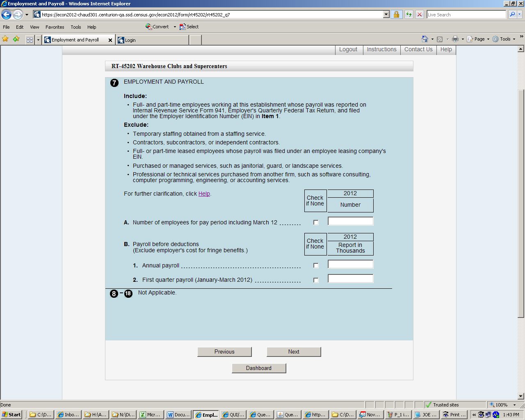525x420 pixels.
Task: Open the QUI taskbar browser window
Action: (233, 415)
